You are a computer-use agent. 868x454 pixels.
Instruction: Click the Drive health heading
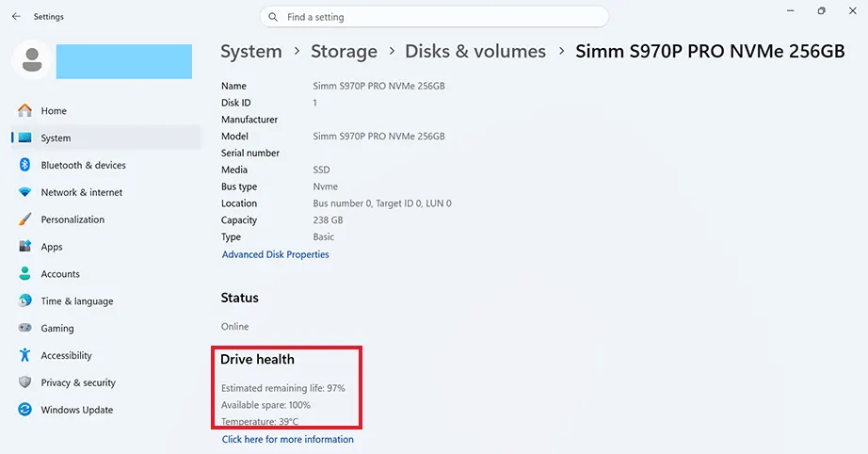pyautogui.click(x=257, y=359)
